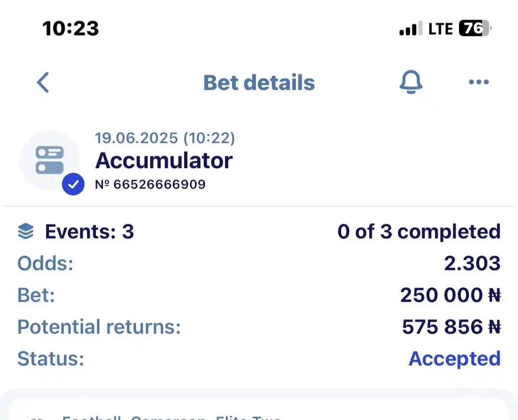This screenshot has height=420, width=518.
Task: Tap the battery indicator showing 76
Action: (475, 28)
